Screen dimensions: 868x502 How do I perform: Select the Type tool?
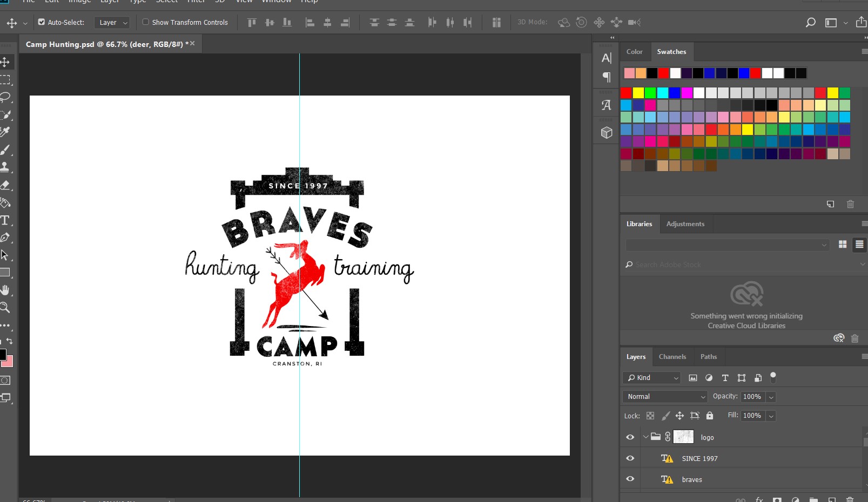6,221
